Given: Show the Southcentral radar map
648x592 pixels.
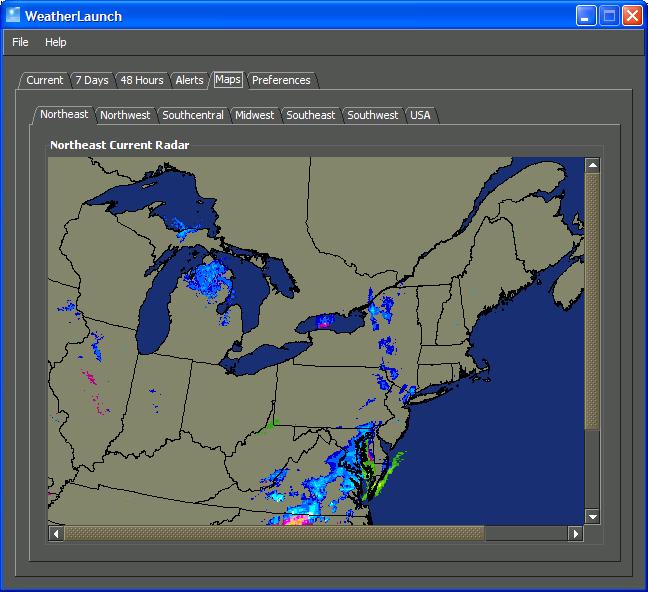Looking at the screenshot, I should (x=193, y=115).
